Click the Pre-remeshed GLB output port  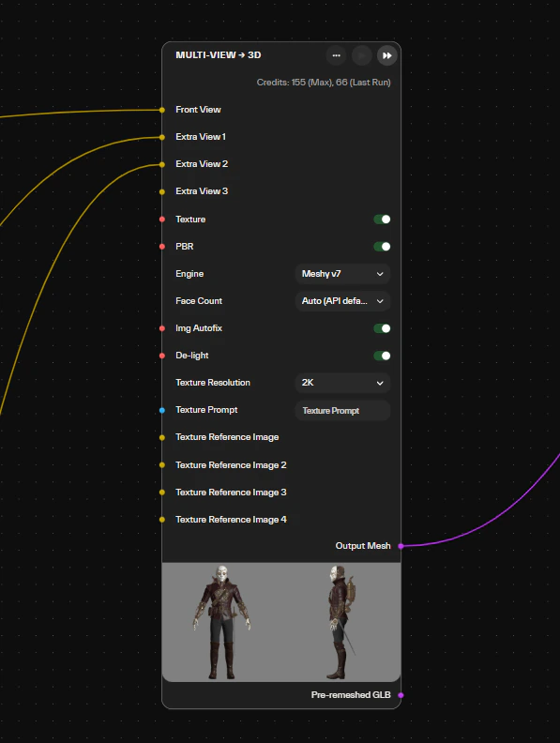pyautogui.click(x=401, y=695)
